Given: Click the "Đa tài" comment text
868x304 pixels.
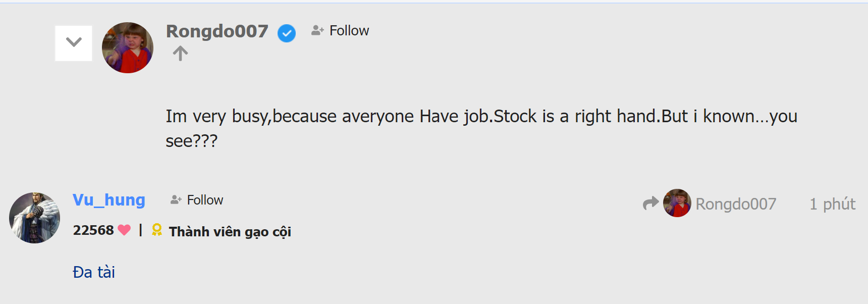Looking at the screenshot, I should (94, 273).
